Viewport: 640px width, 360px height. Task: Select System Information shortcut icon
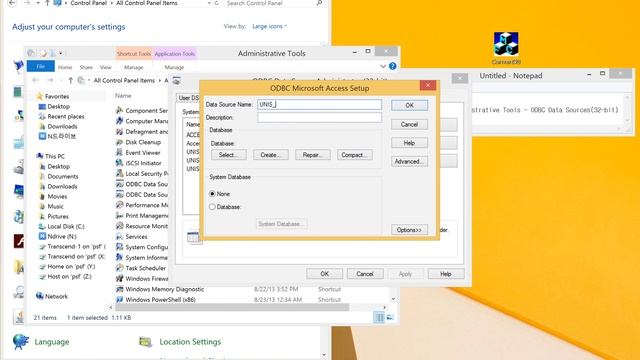120,258
